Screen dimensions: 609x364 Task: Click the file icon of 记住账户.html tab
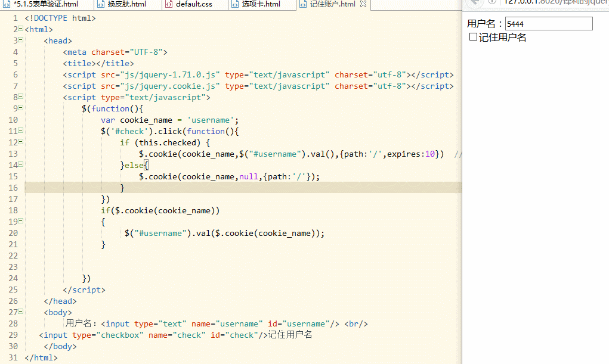[303, 4]
